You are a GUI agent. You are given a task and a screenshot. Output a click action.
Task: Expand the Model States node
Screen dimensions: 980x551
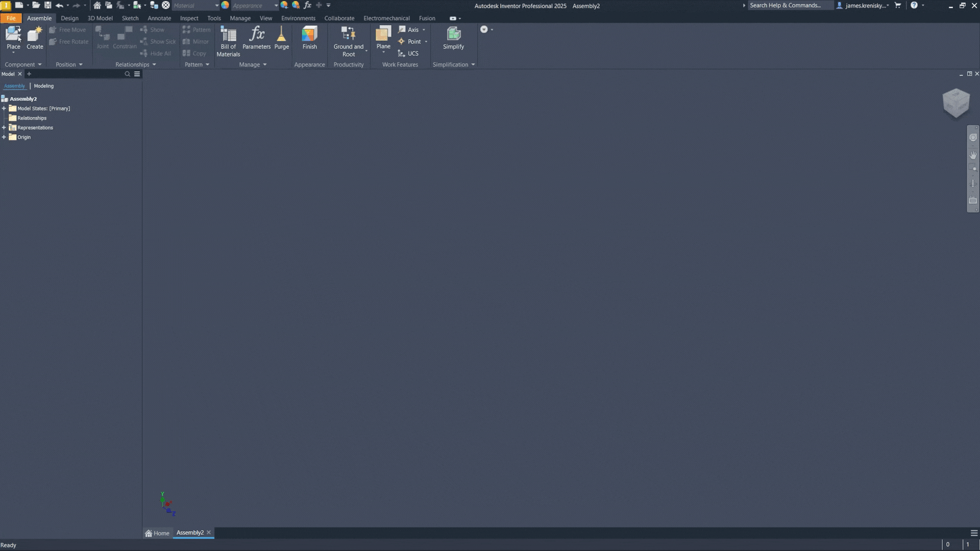[4, 108]
